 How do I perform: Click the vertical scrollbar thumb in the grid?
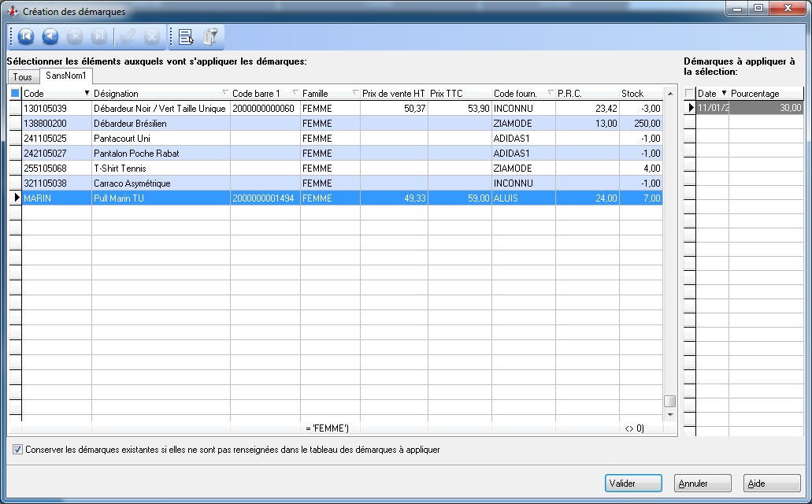click(669, 400)
